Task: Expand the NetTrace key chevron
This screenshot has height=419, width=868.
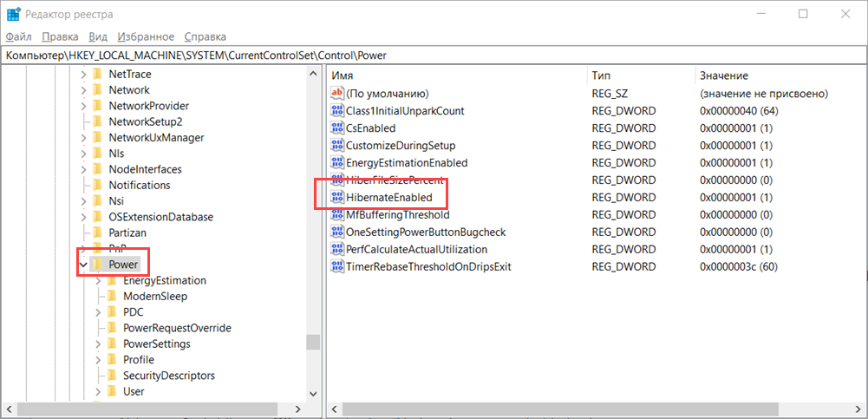Action: click(83, 74)
